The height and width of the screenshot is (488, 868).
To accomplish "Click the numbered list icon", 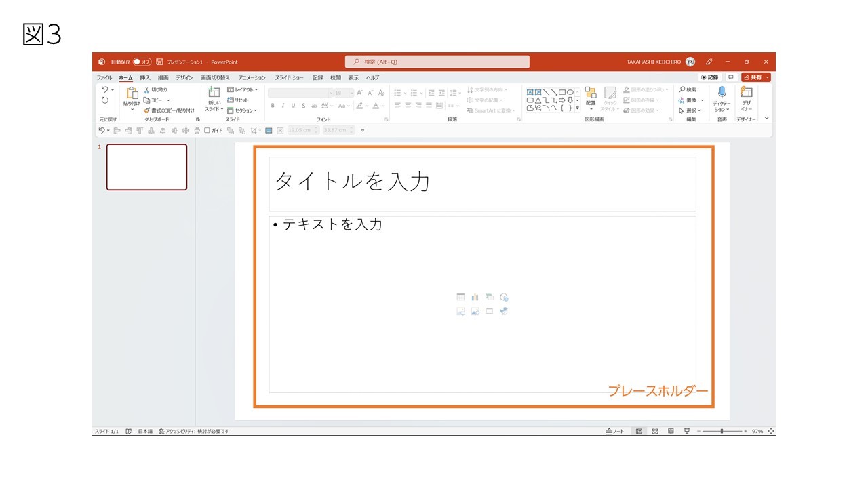I will tap(414, 93).
